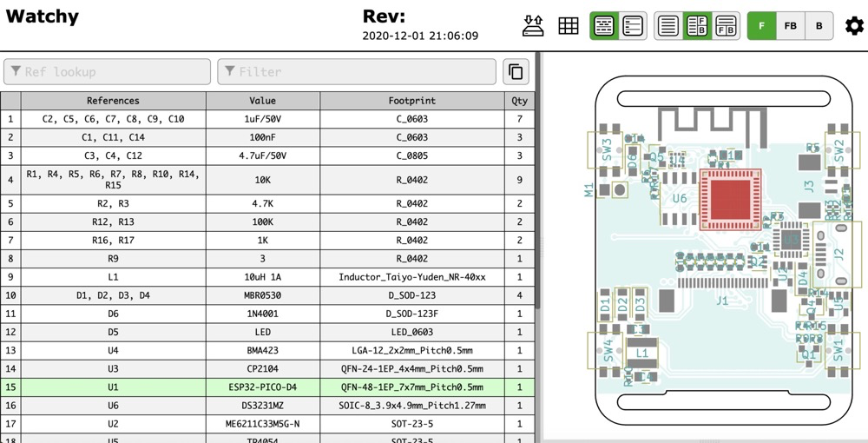Switch to ungrouped component list icon
The image size is (868, 443).
click(x=633, y=26)
